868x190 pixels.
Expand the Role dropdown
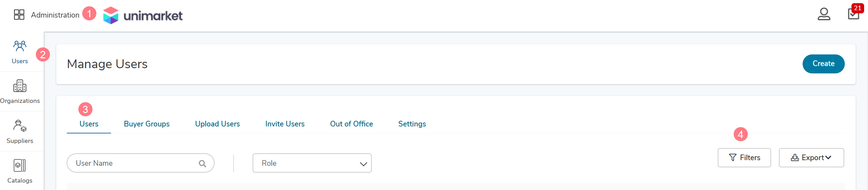(312, 163)
